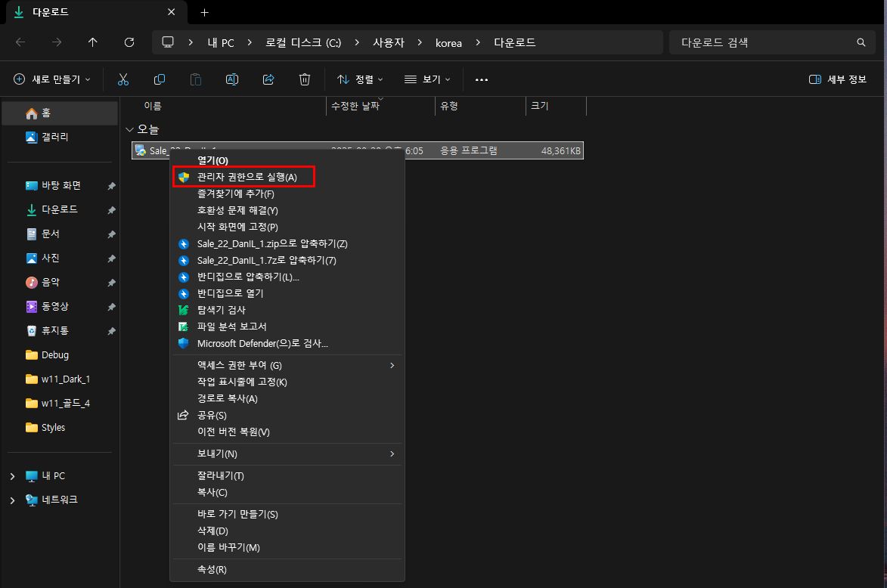Screen dimensions: 887x588
Task: Refresh the current folder view
Action: [129, 42]
